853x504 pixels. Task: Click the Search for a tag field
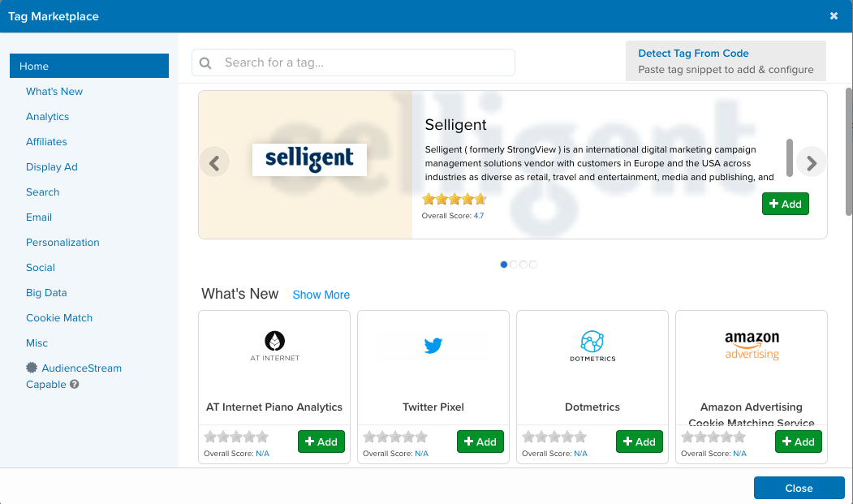[x=365, y=62]
